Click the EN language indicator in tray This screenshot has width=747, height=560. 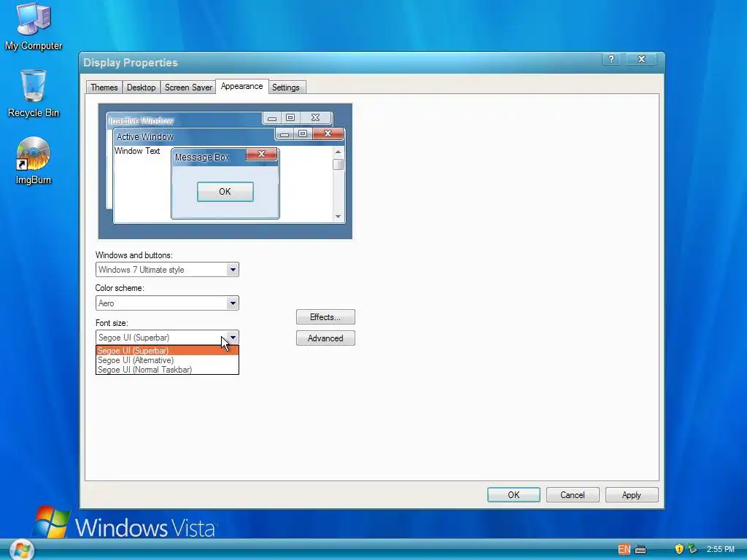click(624, 549)
